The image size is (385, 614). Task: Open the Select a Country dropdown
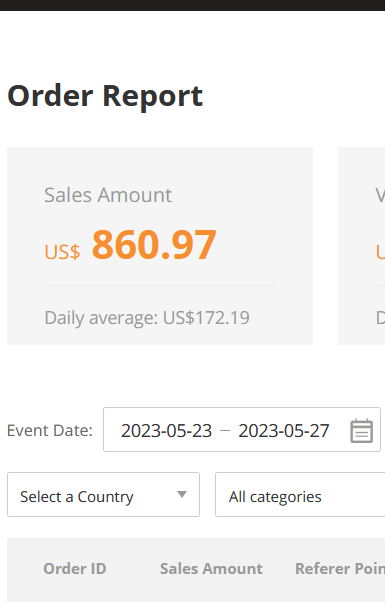(103, 495)
